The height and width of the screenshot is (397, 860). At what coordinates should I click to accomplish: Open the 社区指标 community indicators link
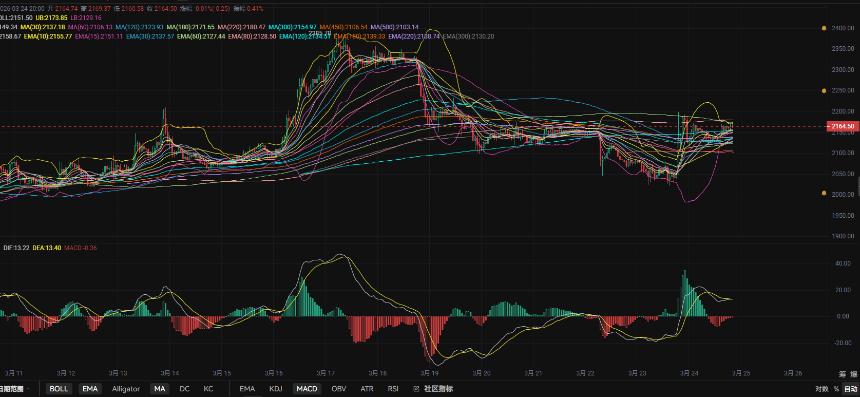point(438,389)
